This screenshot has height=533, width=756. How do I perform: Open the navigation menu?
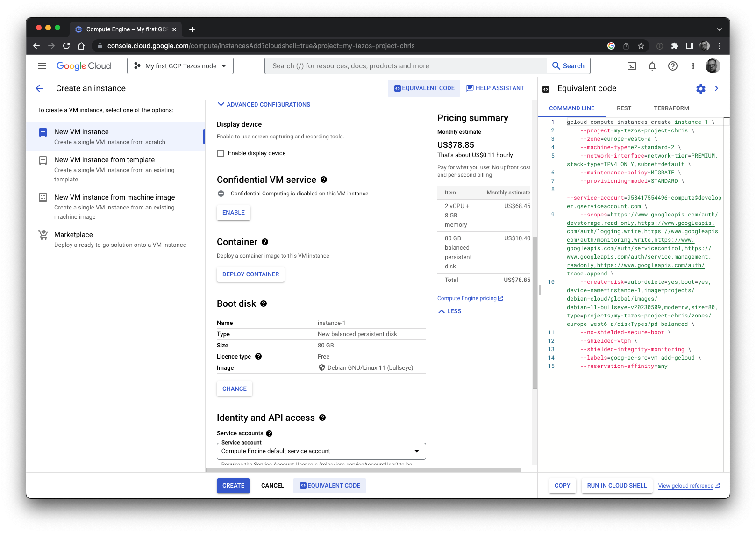point(42,65)
